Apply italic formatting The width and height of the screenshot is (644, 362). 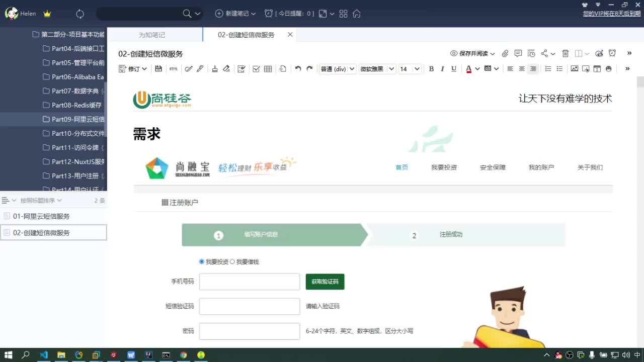pos(442,69)
